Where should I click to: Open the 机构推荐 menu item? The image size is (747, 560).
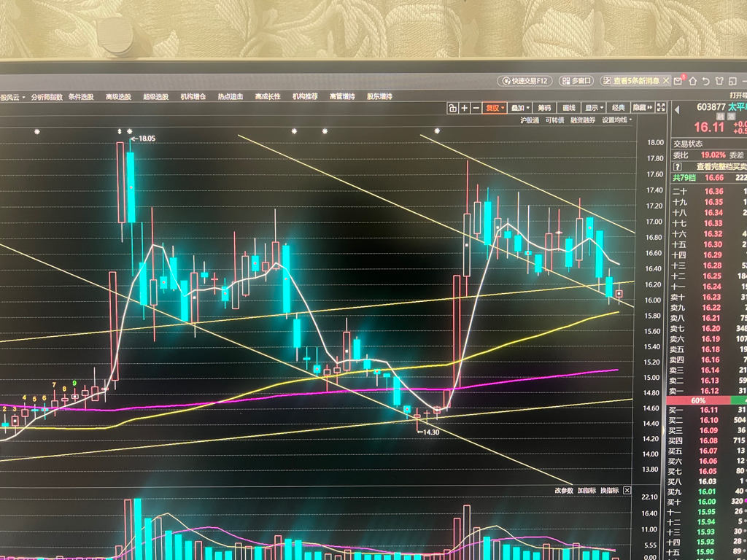pyautogui.click(x=305, y=97)
